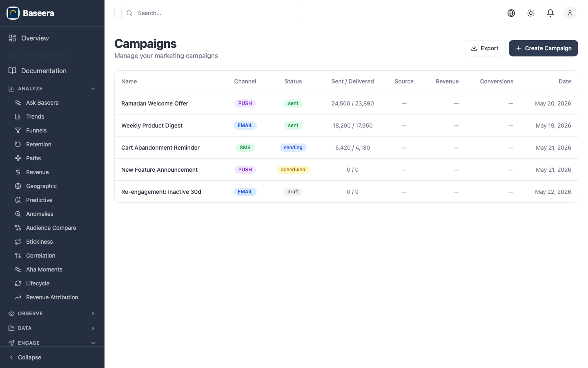Image resolution: width=588 pixels, height=368 pixels.
Task: Focus the search input field
Action: tap(213, 13)
